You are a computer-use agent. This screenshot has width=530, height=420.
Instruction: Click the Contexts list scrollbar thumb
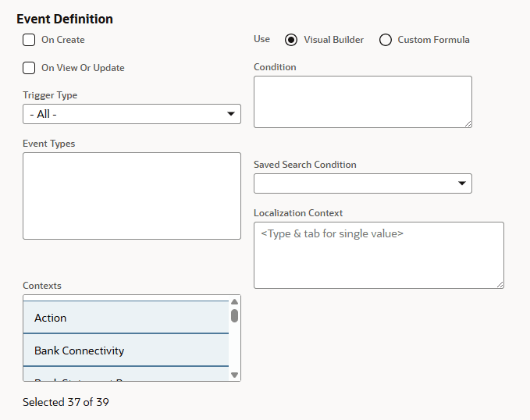tap(234, 316)
